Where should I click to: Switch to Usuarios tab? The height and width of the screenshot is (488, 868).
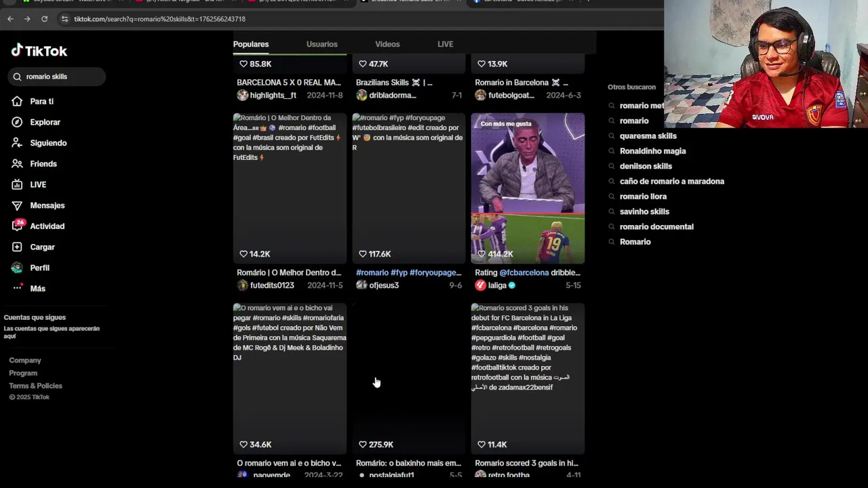321,44
